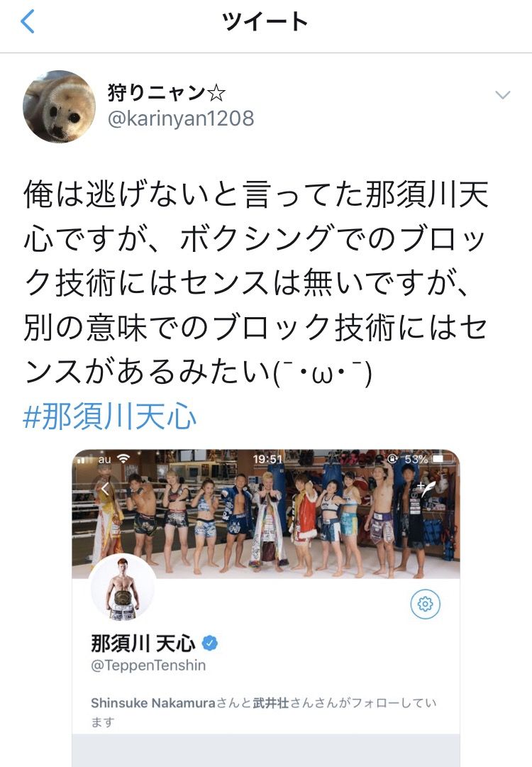532x767 pixels.
Task: Open 那須川天心 profile picture
Action: click(x=123, y=588)
